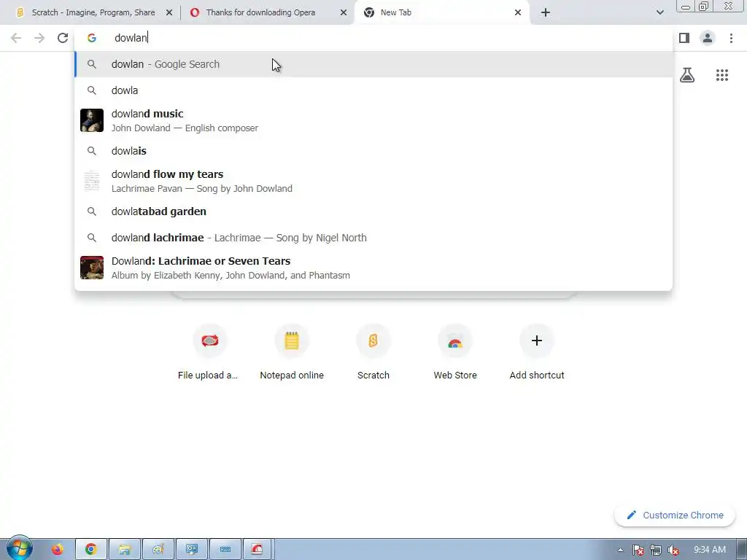The height and width of the screenshot is (560, 747).
Task: Open the profile avatar menu
Action: [708, 38]
